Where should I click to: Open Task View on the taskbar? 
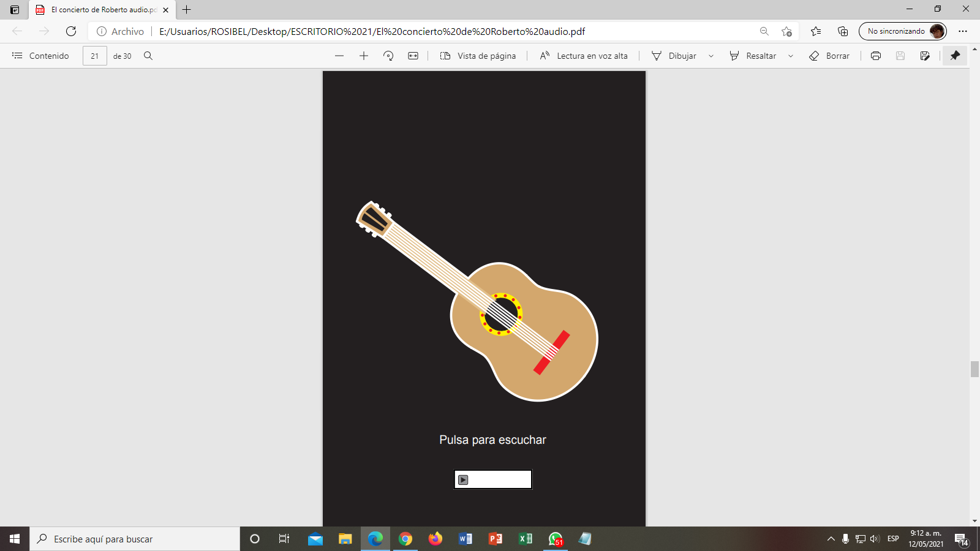[x=284, y=539]
